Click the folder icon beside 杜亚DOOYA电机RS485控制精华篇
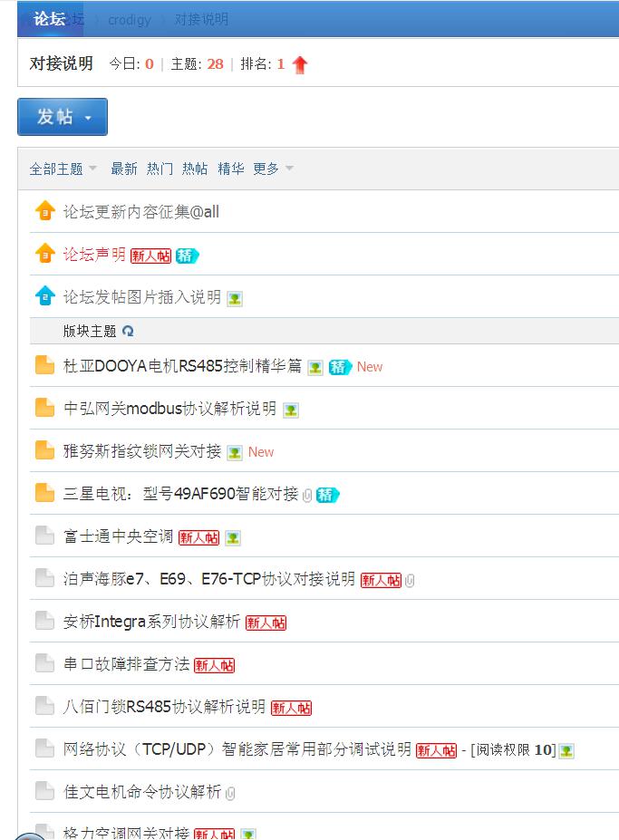The width and height of the screenshot is (619, 840). 44,366
